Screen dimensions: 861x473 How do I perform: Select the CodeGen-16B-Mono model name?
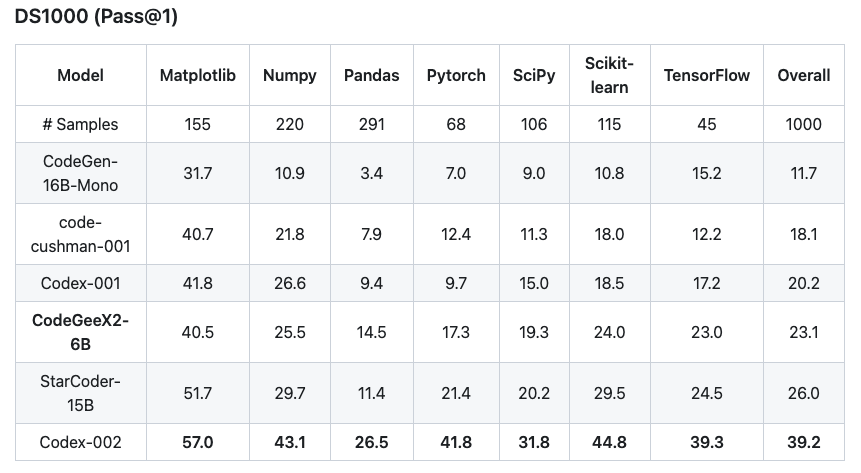click(80, 173)
